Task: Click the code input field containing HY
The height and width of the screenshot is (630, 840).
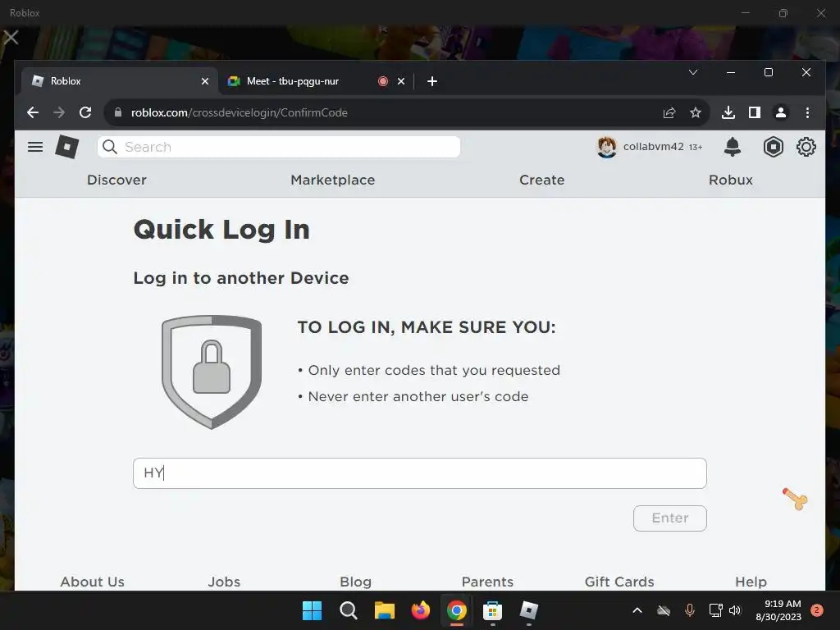Action: 419,473
